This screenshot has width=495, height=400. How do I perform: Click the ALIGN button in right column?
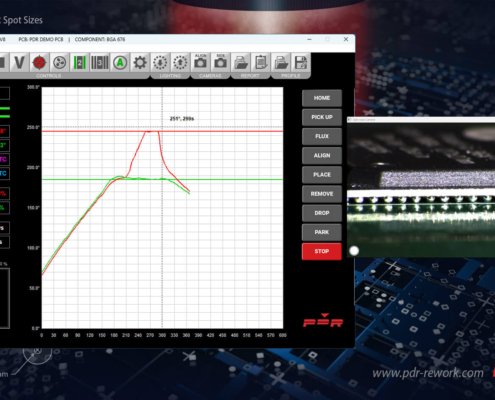point(322,155)
